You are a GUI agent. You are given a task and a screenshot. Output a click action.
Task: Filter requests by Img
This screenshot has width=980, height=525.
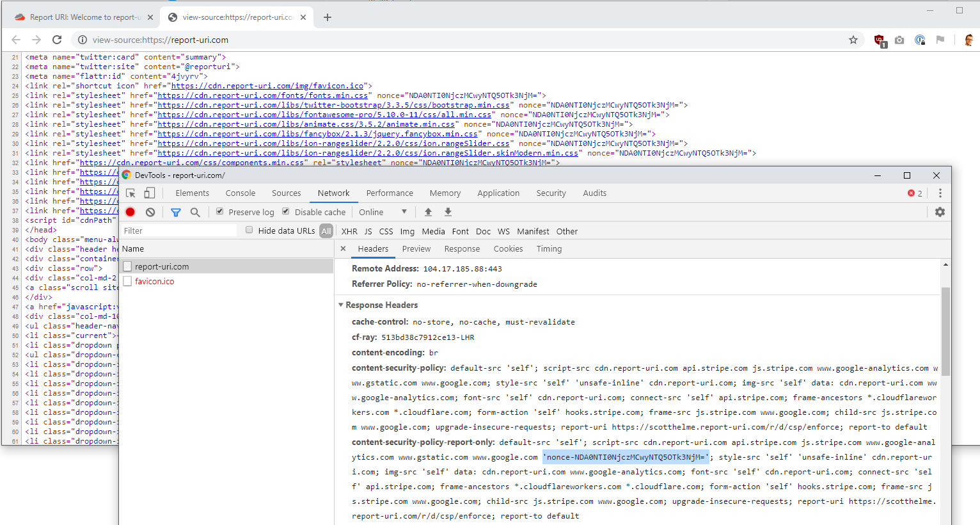click(407, 231)
